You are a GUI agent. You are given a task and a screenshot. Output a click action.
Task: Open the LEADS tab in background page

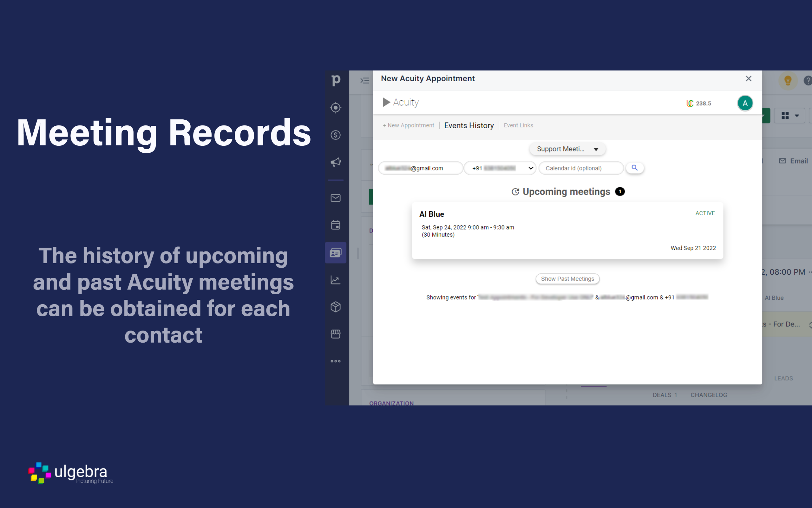pos(783,378)
